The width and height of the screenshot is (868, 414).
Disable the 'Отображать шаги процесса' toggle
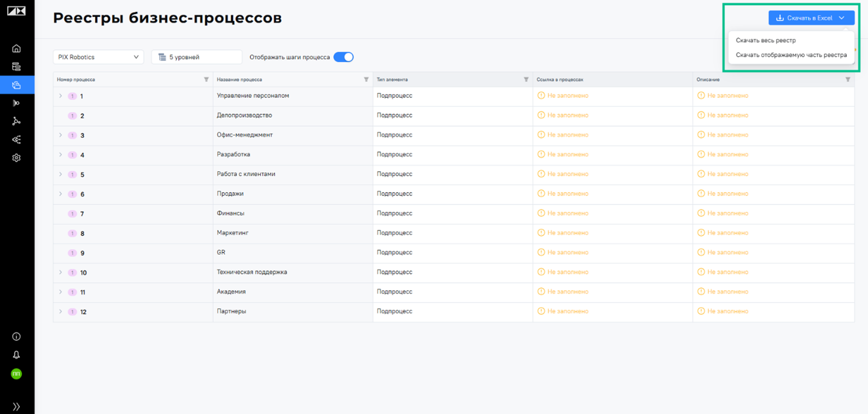343,57
